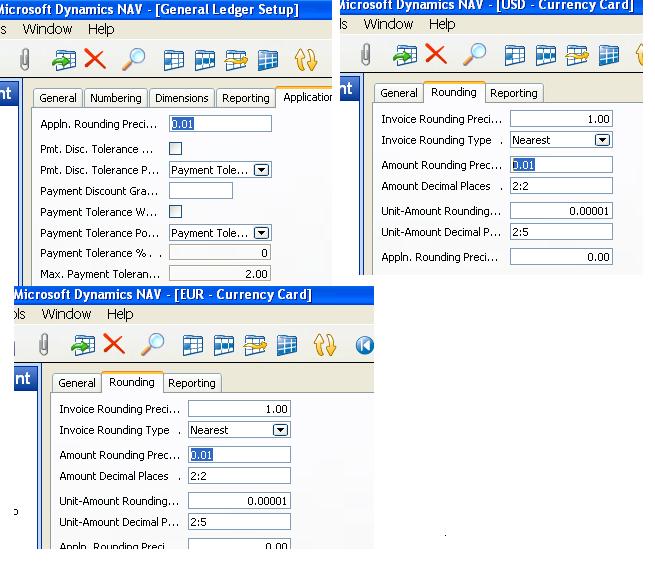
Task: Click Amount Rounding Precision field in EUR card
Action: 239,455
